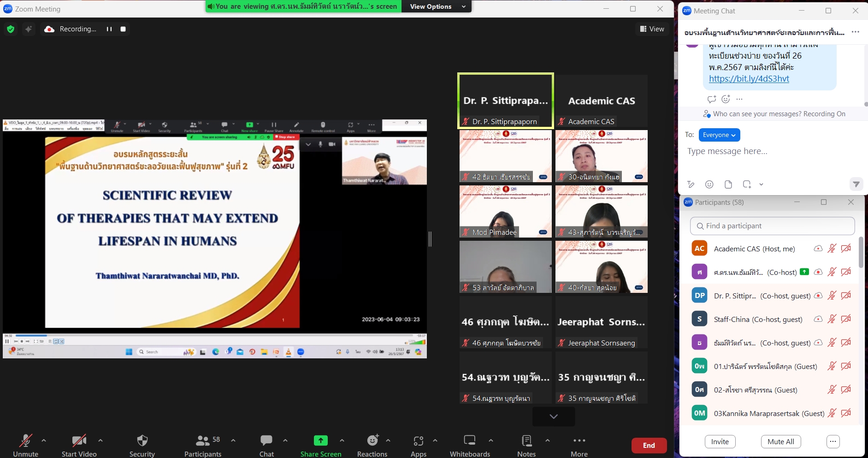Unmute the microphone

(x=25, y=441)
